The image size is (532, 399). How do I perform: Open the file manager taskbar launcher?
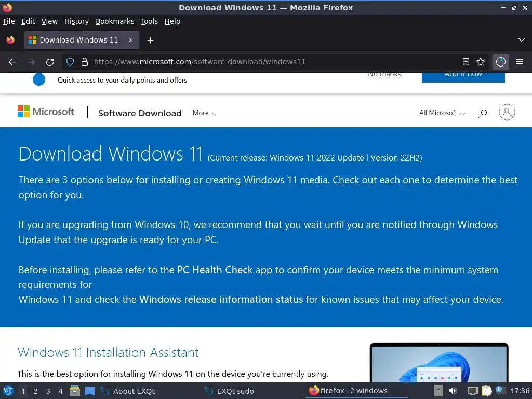click(75, 391)
